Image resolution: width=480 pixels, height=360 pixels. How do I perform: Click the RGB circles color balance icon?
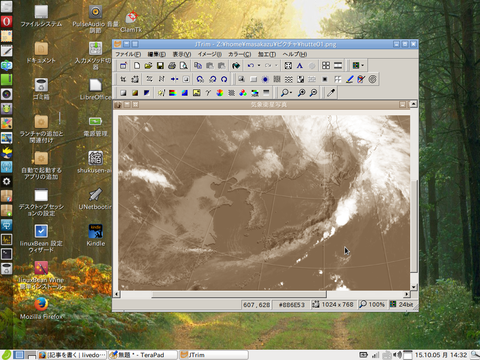pos(243,93)
